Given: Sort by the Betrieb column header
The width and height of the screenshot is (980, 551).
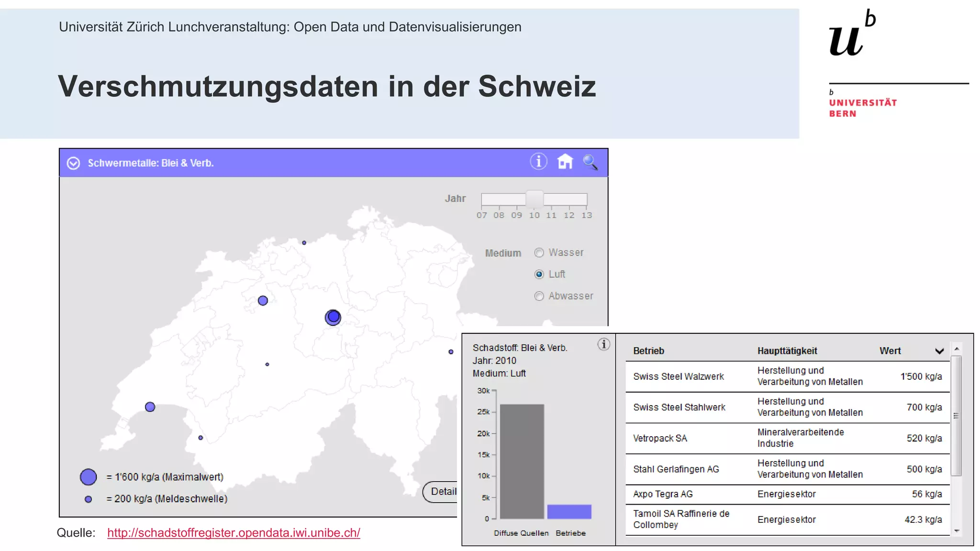Looking at the screenshot, I should [x=648, y=351].
